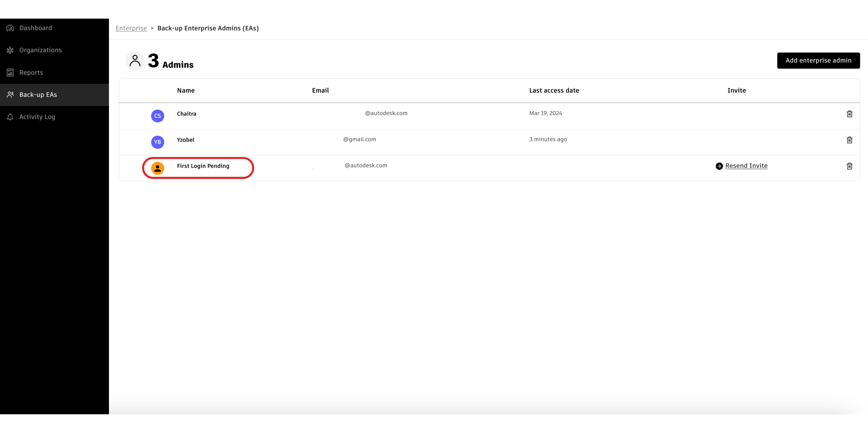
Task: Click the Resend Invite arrow icon
Action: point(719,166)
